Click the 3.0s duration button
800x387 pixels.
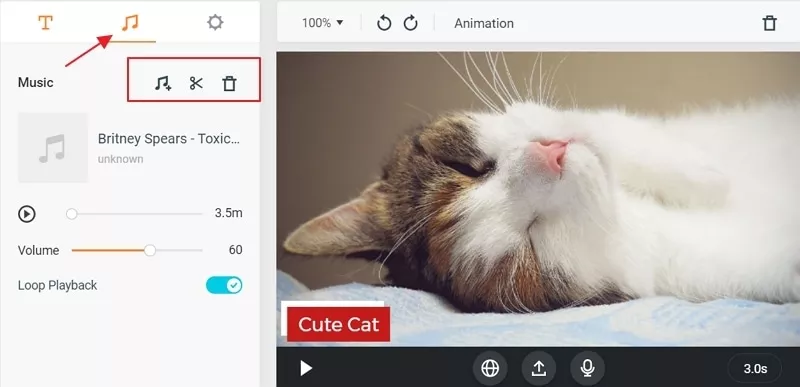[x=755, y=369]
